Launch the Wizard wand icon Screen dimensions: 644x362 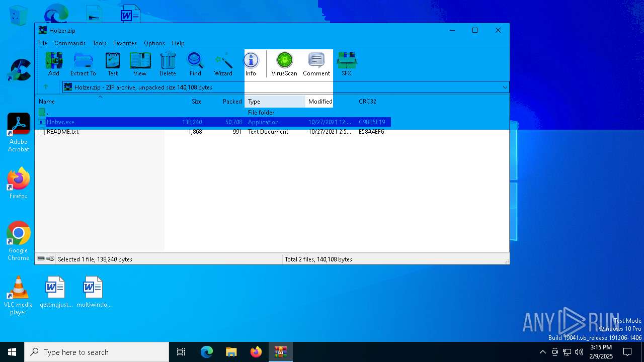(x=223, y=64)
